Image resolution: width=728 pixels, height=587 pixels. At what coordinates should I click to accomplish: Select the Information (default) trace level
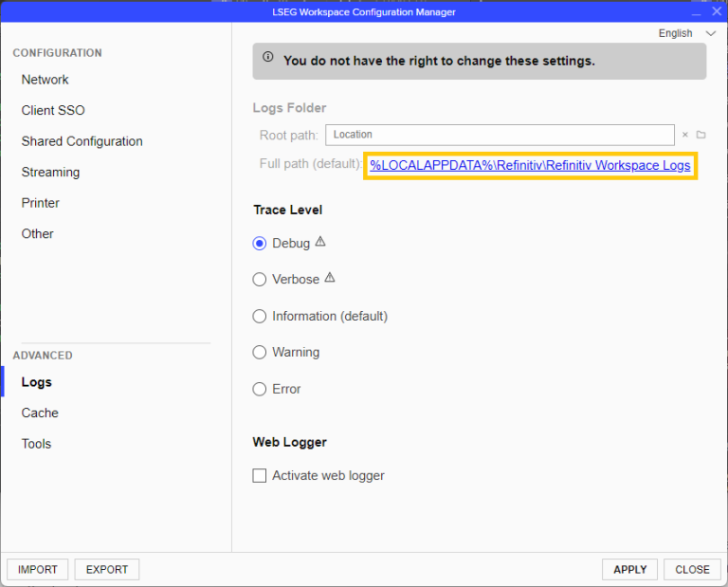pyautogui.click(x=260, y=316)
